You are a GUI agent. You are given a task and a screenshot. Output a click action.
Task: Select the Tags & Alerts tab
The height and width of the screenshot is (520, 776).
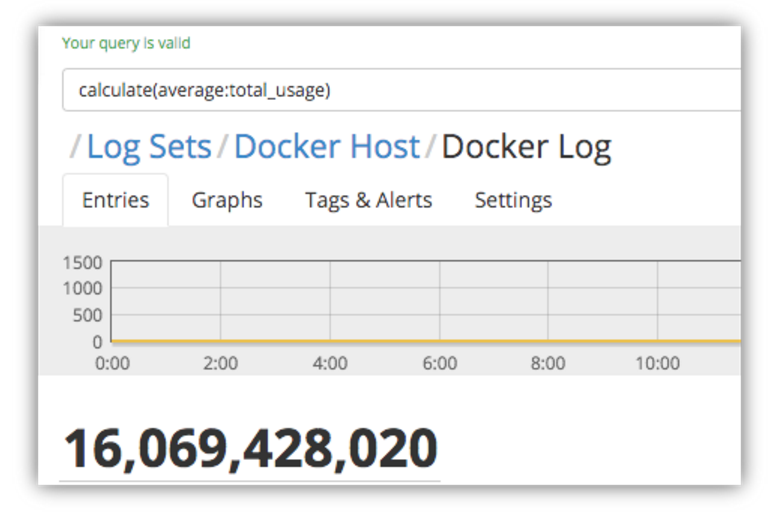(368, 200)
